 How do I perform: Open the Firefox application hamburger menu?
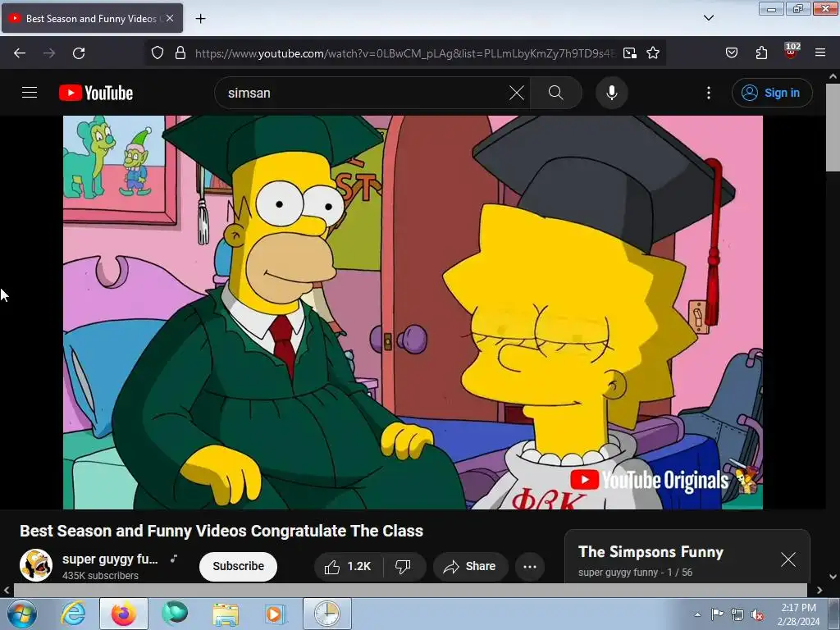[x=820, y=52]
